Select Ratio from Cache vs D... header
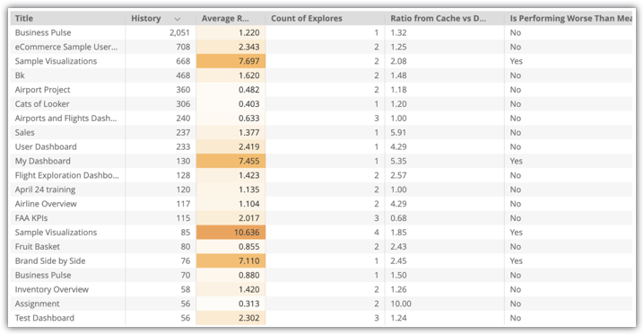 [x=438, y=19]
